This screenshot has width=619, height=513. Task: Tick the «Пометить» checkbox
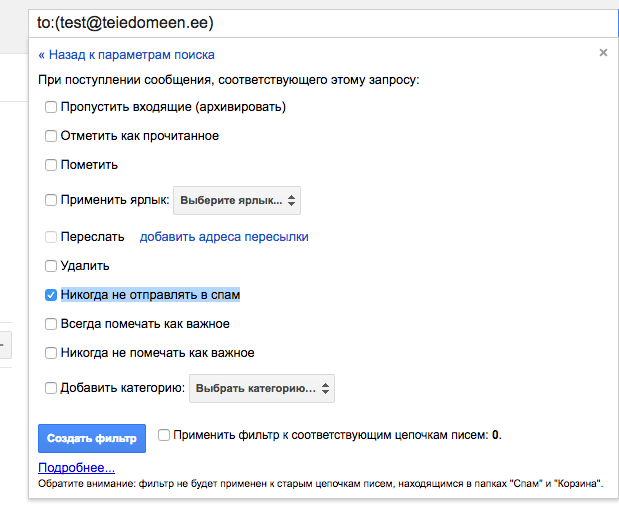click(x=51, y=165)
